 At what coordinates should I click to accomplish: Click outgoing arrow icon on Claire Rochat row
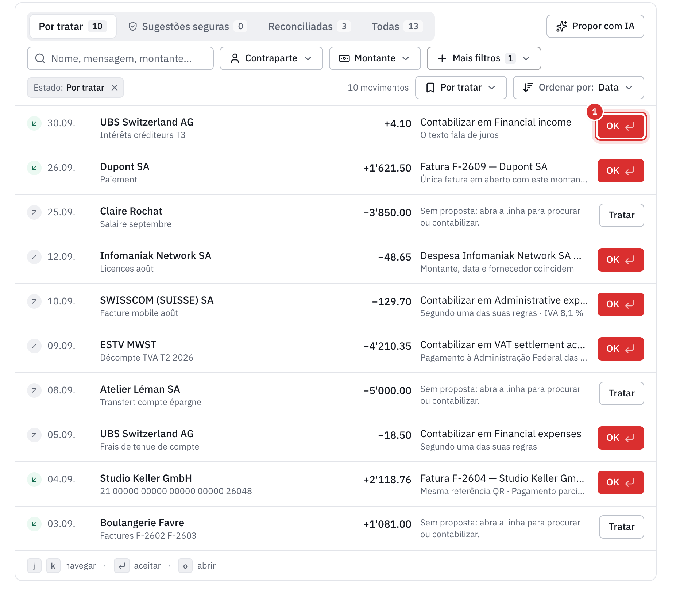pos(34,212)
